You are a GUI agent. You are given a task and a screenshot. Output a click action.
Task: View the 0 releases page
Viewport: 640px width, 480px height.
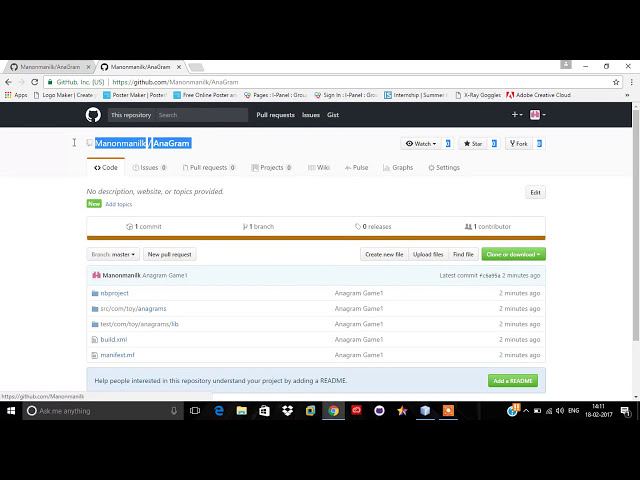click(373, 227)
